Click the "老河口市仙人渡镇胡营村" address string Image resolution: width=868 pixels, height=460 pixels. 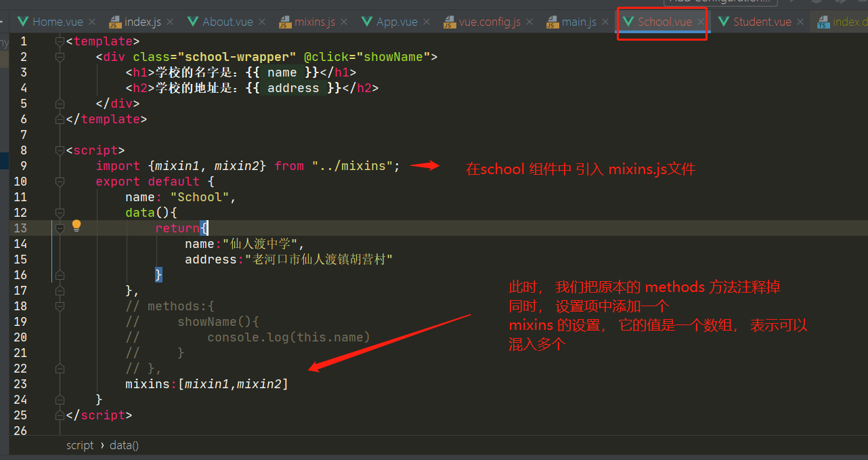tap(319, 259)
